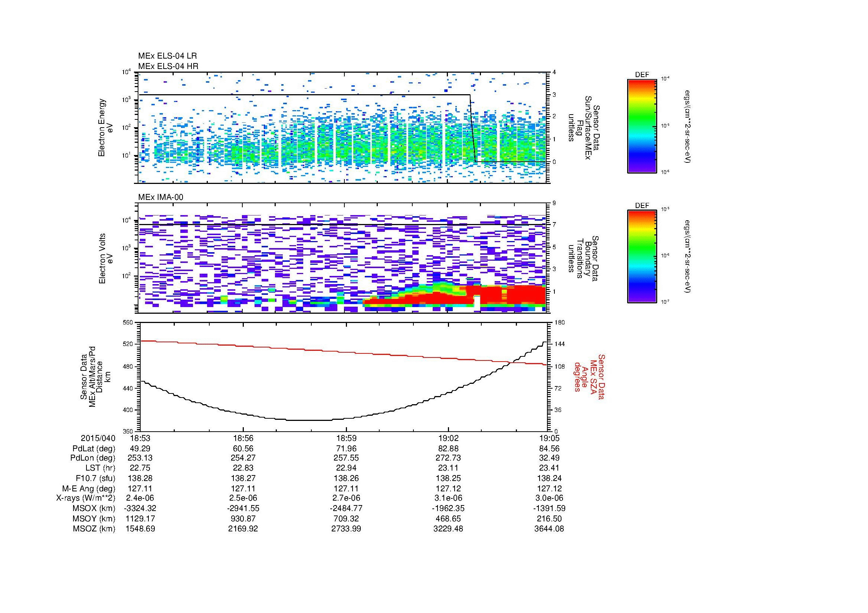Click the PdLon value '253.13'

pyautogui.click(x=140, y=458)
